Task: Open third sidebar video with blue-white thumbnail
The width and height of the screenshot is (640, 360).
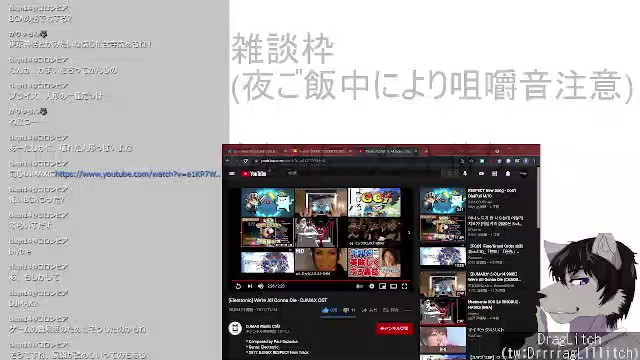Action: click(442, 256)
